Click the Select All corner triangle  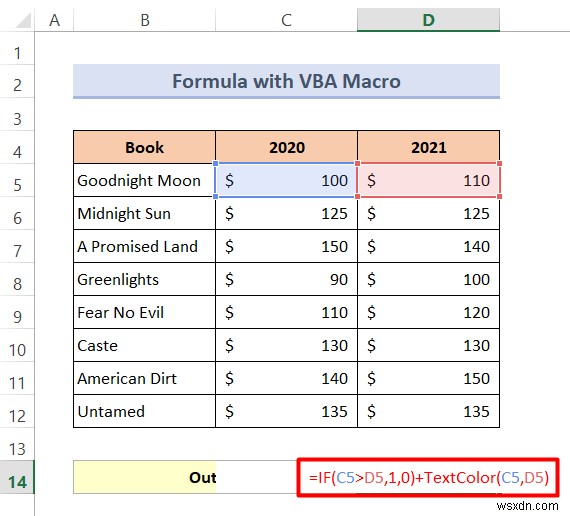(x=23, y=20)
